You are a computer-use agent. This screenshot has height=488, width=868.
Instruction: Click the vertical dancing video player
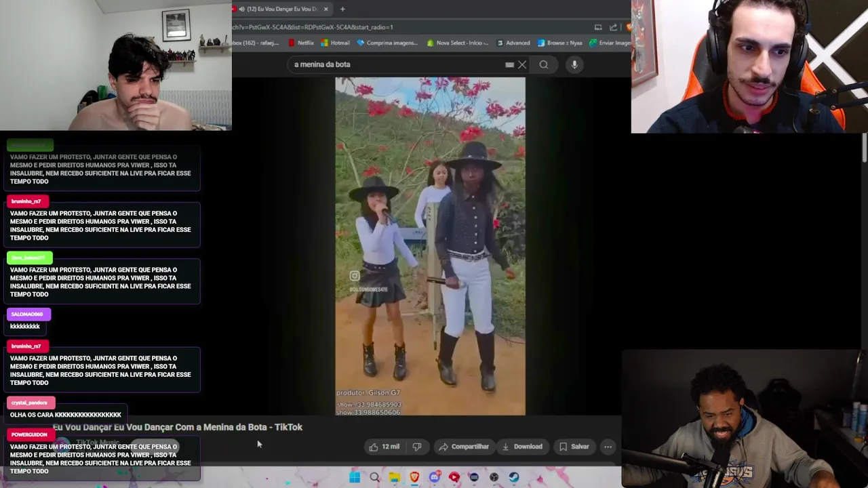[430, 246]
